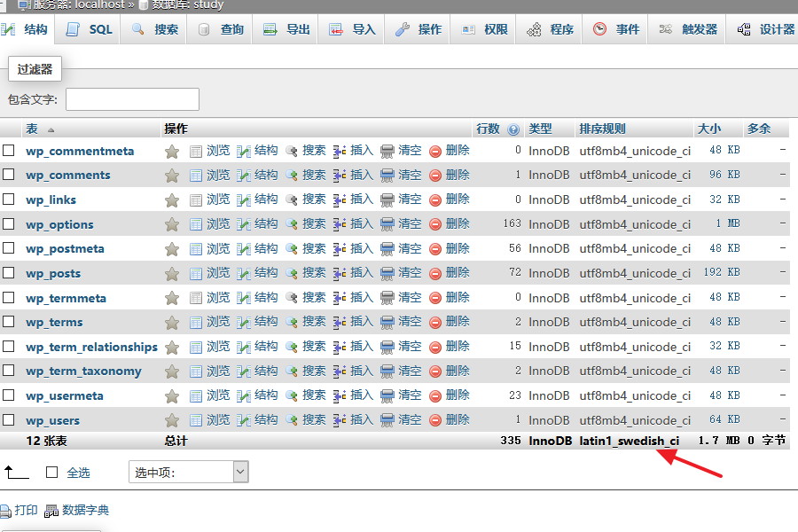This screenshot has height=532, width=798.
Task: Browse the wp_posts table data
Action: click(x=218, y=272)
